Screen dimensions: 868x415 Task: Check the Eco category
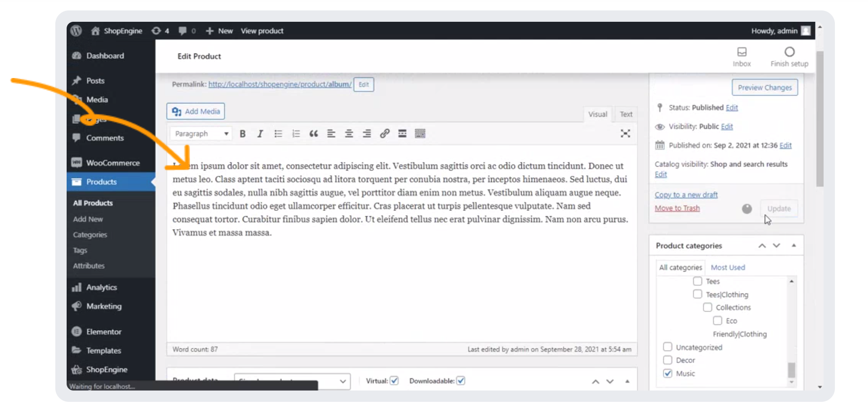[718, 321]
